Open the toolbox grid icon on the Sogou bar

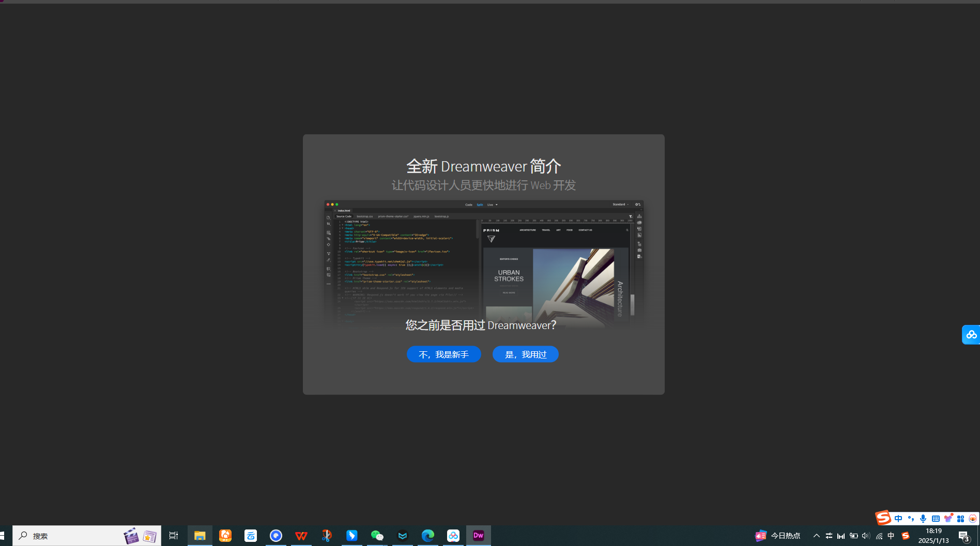point(960,519)
